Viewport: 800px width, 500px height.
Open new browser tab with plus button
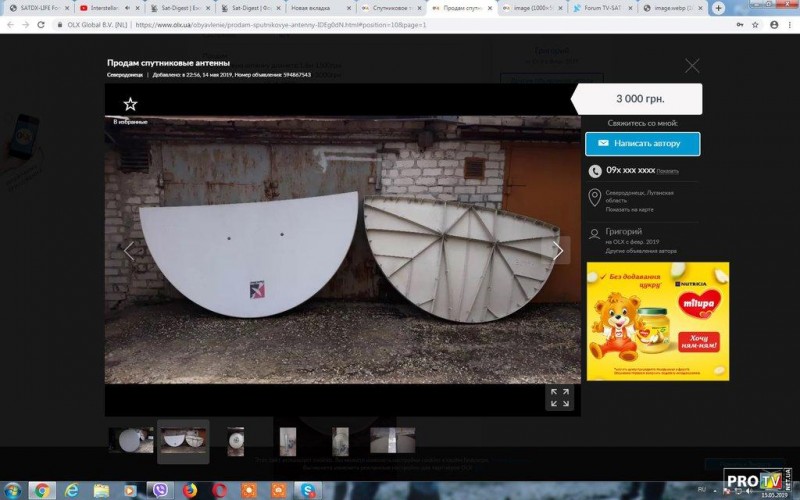(x=718, y=8)
